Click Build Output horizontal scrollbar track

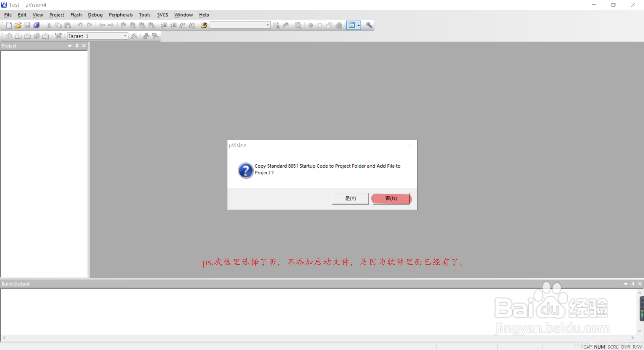pos(318,338)
